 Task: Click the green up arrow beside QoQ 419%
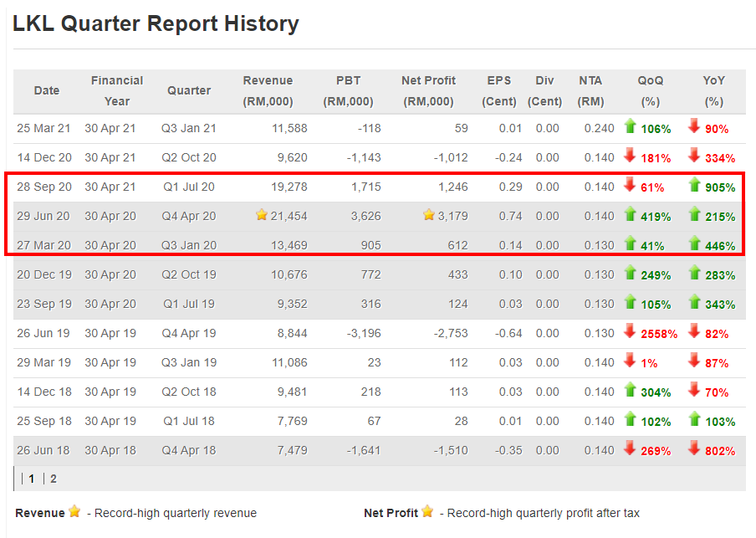(631, 215)
